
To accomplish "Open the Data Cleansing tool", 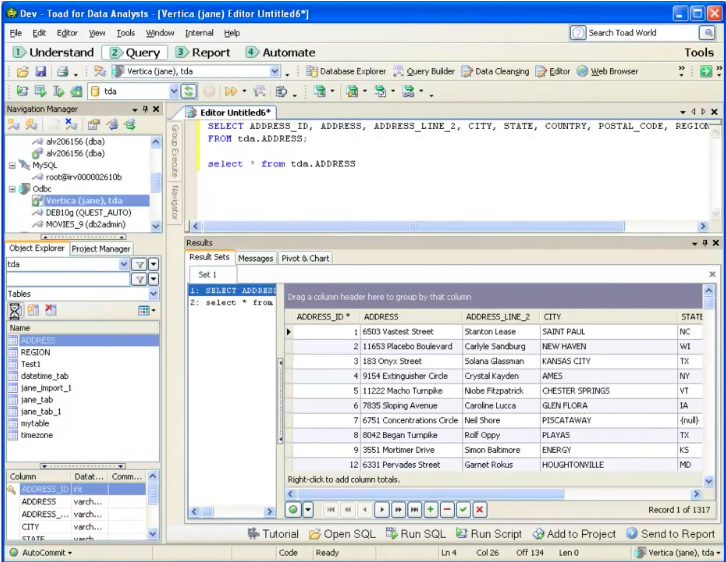I will coord(495,72).
